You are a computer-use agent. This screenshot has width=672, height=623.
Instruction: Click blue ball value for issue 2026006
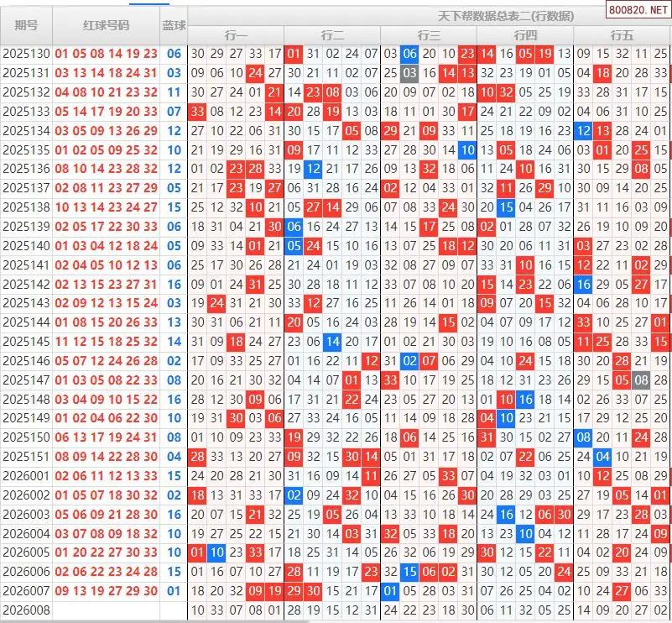coord(174,572)
